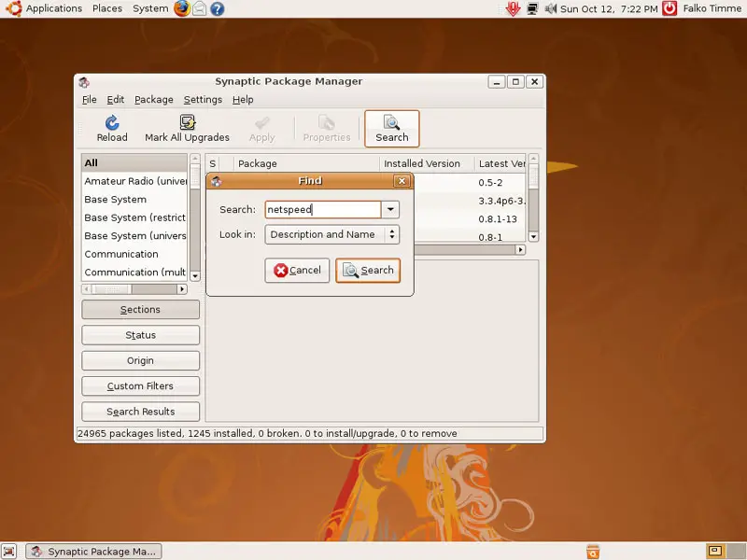747x560 pixels.
Task: Click the trash icon in bottom panel
Action: click(x=592, y=552)
